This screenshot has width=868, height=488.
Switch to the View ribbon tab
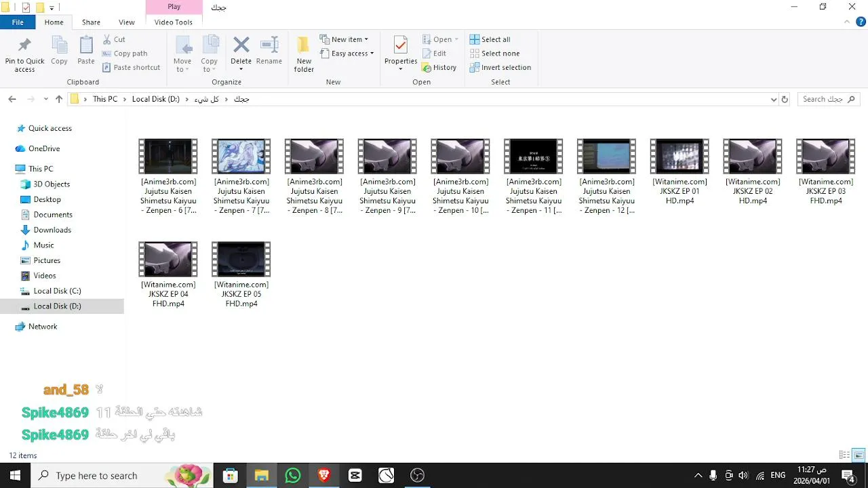[127, 22]
